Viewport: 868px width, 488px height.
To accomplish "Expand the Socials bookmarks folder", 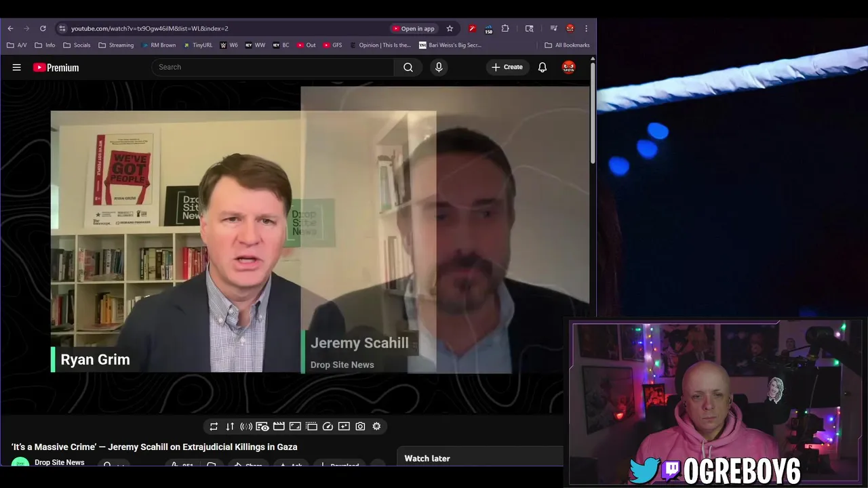I will pos(77,45).
